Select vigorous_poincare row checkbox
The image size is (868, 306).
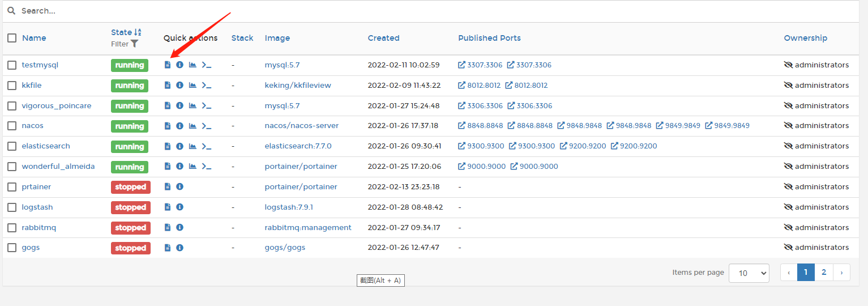point(12,106)
